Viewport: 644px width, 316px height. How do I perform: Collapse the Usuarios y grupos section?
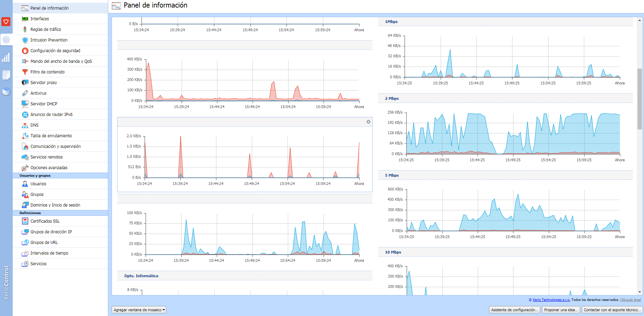[60, 175]
